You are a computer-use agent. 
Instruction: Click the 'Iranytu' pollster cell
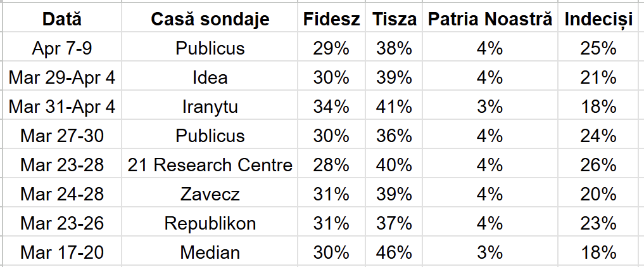click(x=210, y=107)
